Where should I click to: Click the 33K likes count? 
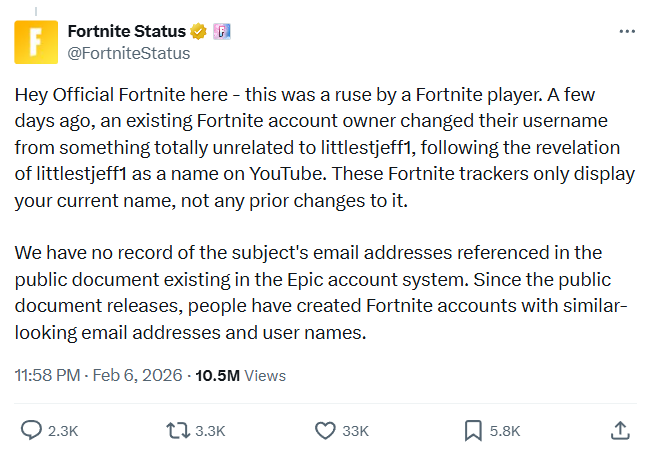click(x=355, y=431)
